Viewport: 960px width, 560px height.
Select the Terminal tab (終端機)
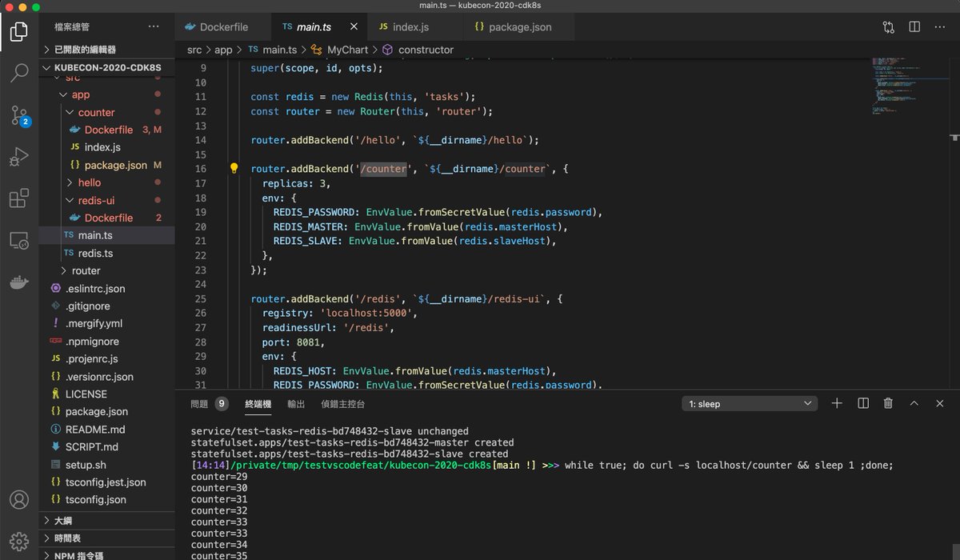[258, 404]
